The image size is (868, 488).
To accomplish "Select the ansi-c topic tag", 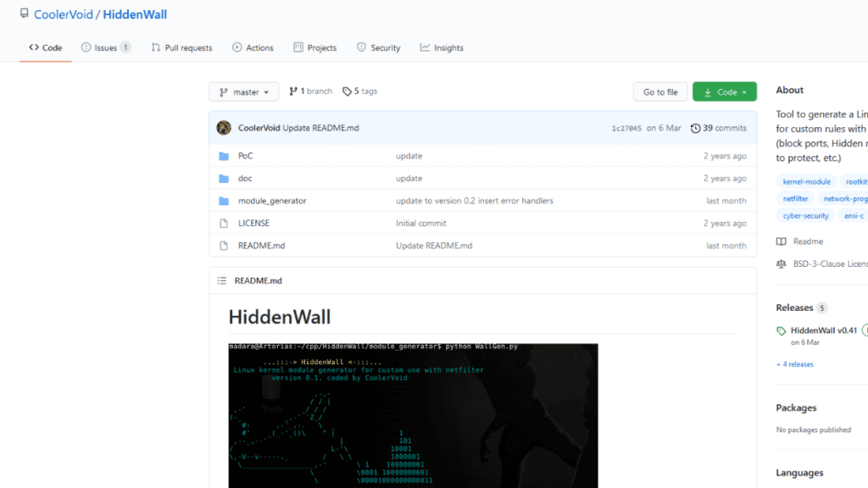I will click(x=853, y=216).
